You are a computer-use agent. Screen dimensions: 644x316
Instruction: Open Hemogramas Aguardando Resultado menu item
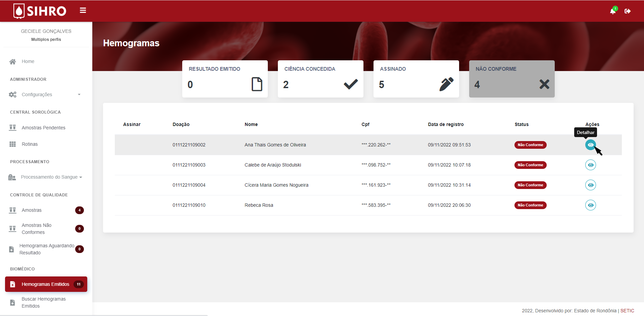click(46, 249)
